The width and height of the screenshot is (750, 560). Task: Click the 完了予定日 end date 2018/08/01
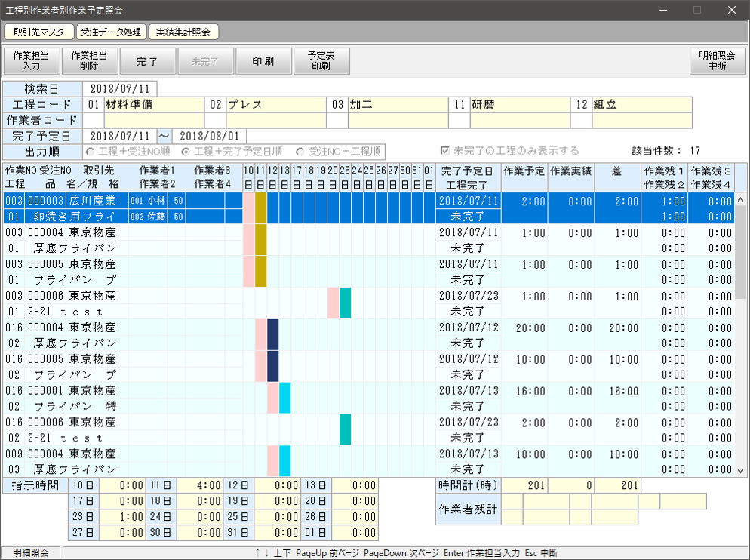[210, 136]
